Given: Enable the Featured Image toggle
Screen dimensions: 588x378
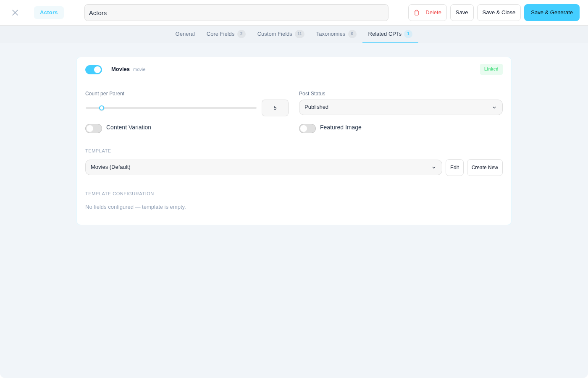Looking at the screenshot, I should coord(307,128).
